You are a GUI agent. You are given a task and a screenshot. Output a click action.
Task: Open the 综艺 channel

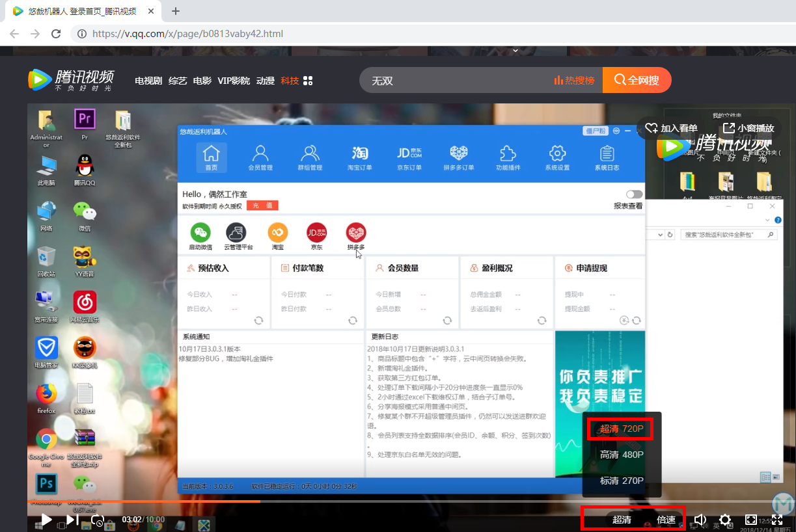[178, 81]
